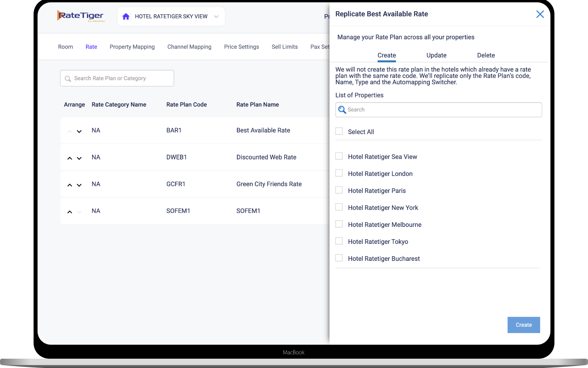Click the magnifier icon in the properties search
The height and width of the screenshot is (368, 588).
coord(342,109)
